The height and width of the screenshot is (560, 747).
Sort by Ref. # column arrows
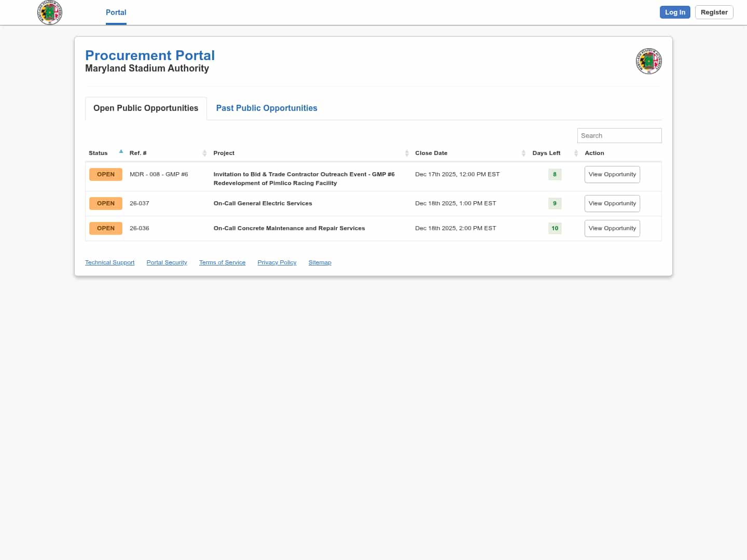(204, 153)
